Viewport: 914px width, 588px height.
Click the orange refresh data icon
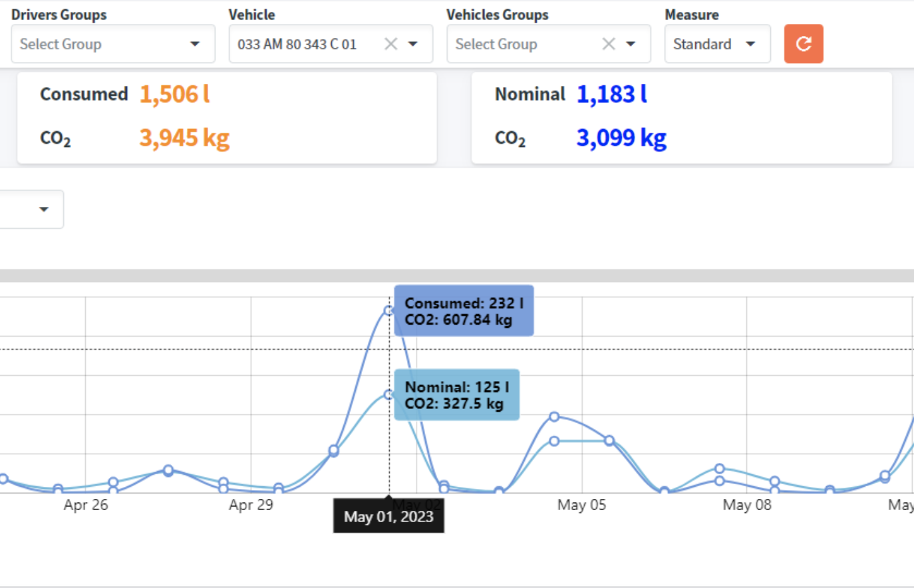click(x=803, y=44)
